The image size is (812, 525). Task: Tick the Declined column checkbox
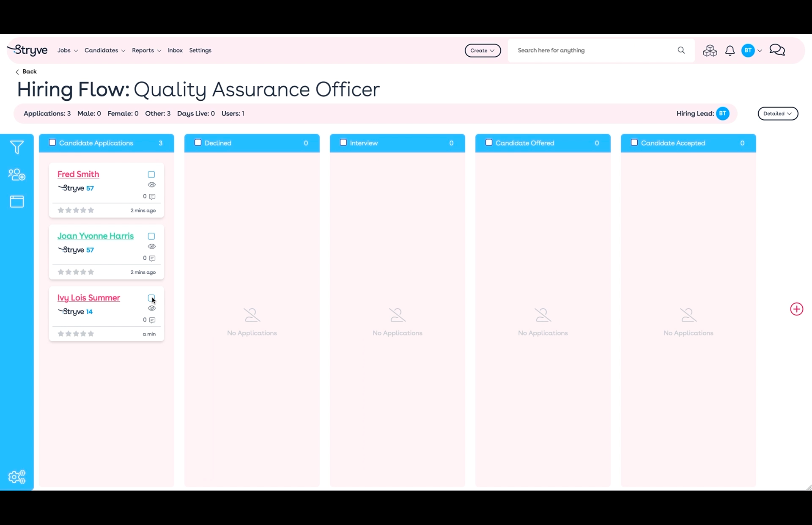(198, 143)
